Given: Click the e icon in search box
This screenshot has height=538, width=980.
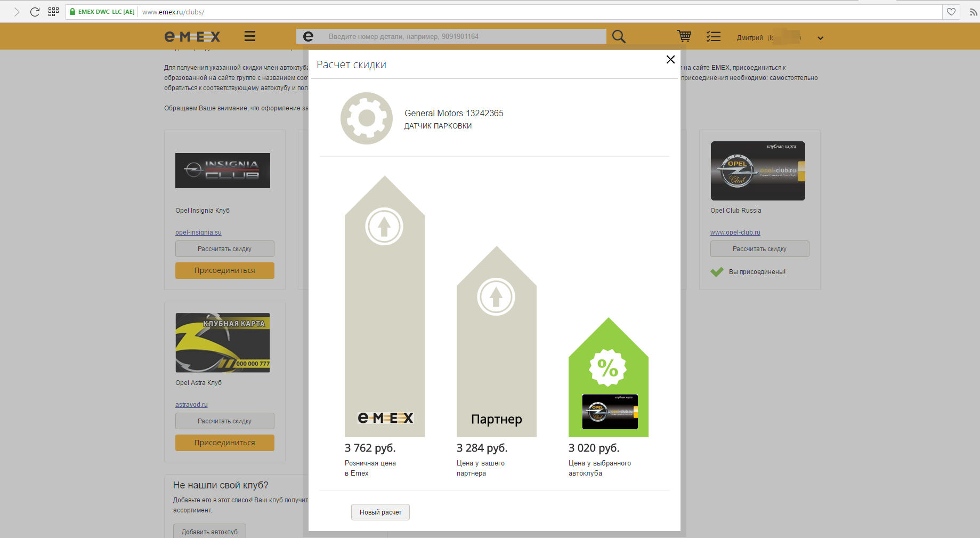Looking at the screenshot, I should click(x=308, y=36).
